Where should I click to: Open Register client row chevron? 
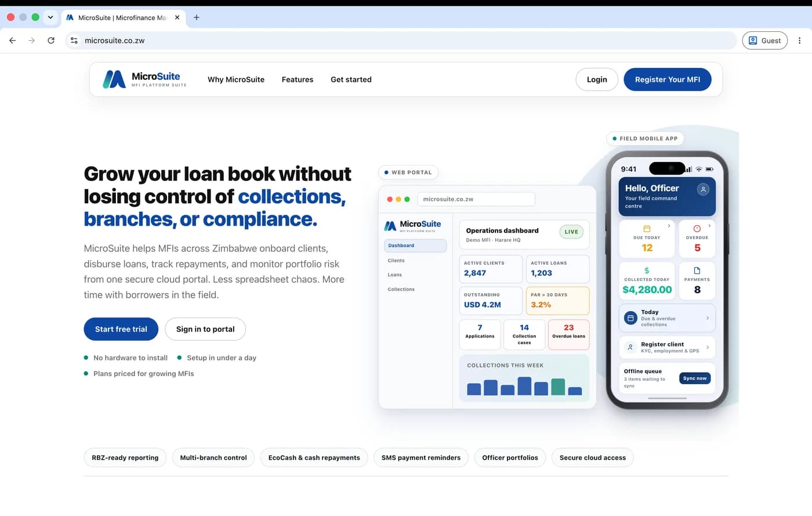pos(708,347)
